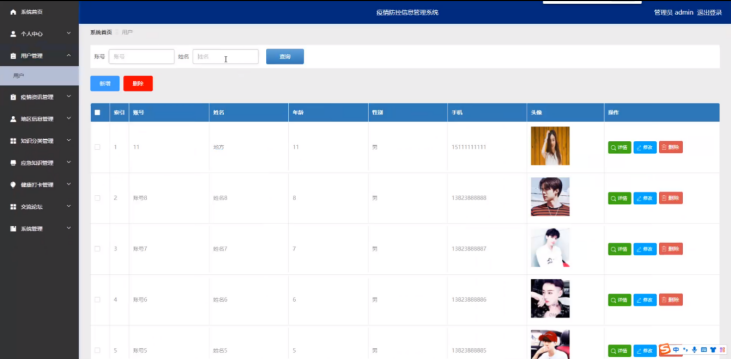Open 详情 for the 账号6 row

click(x=619, y=300)
